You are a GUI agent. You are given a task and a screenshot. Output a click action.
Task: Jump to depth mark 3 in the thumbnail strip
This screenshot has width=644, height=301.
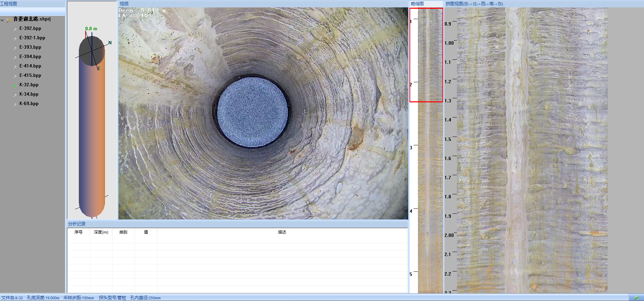coord(411,148)
